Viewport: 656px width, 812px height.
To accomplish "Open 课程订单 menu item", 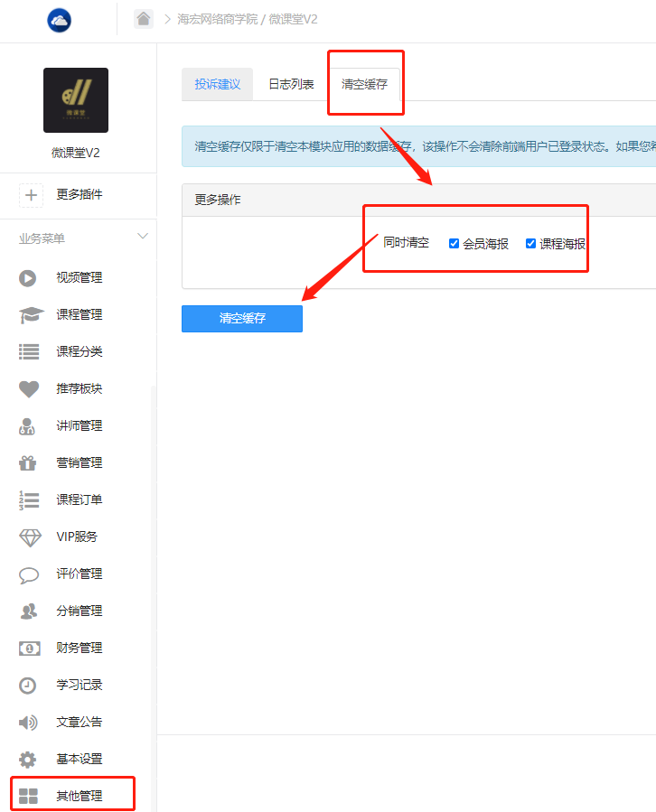I will pos(80,499).
